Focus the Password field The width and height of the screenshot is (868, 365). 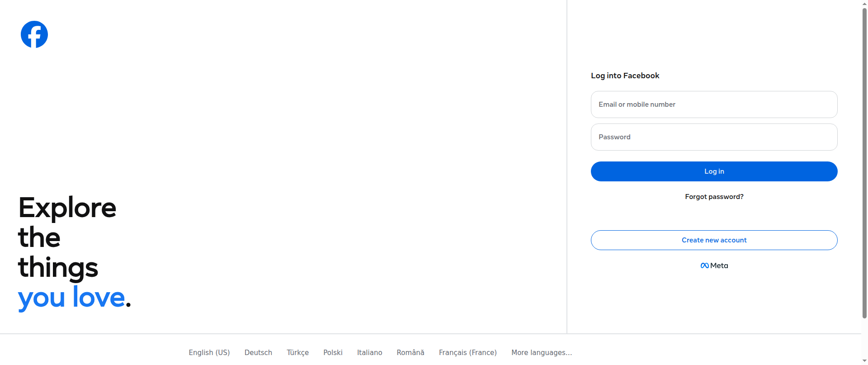pos(714,137)
